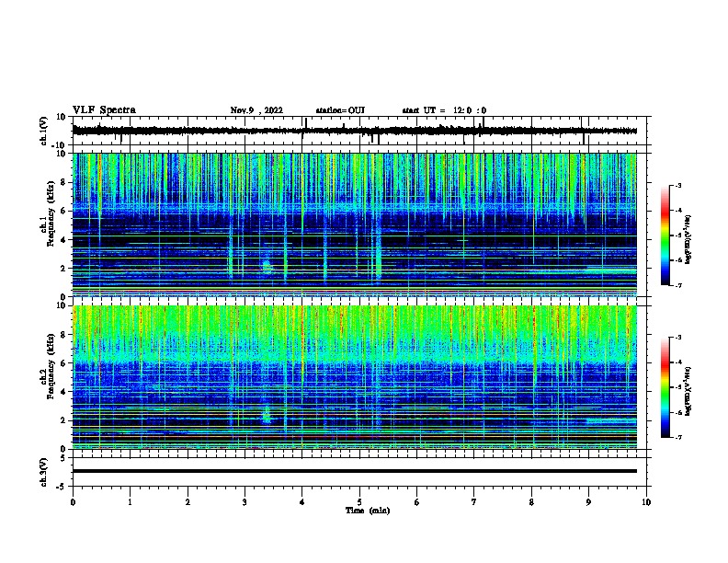
Task: Click the ch.1 "Frequency (kHz)" axis label
Action: tap(51, 213)
